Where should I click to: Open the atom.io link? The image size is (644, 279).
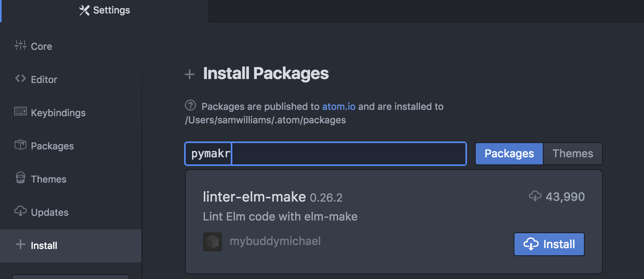(x=339, y=107)
